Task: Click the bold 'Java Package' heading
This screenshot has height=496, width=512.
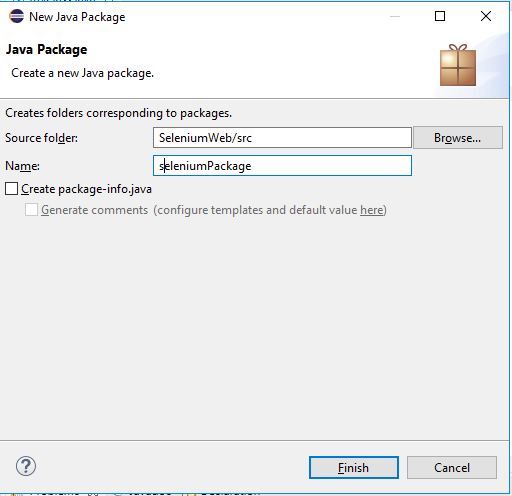Action: tap(47, 50)
